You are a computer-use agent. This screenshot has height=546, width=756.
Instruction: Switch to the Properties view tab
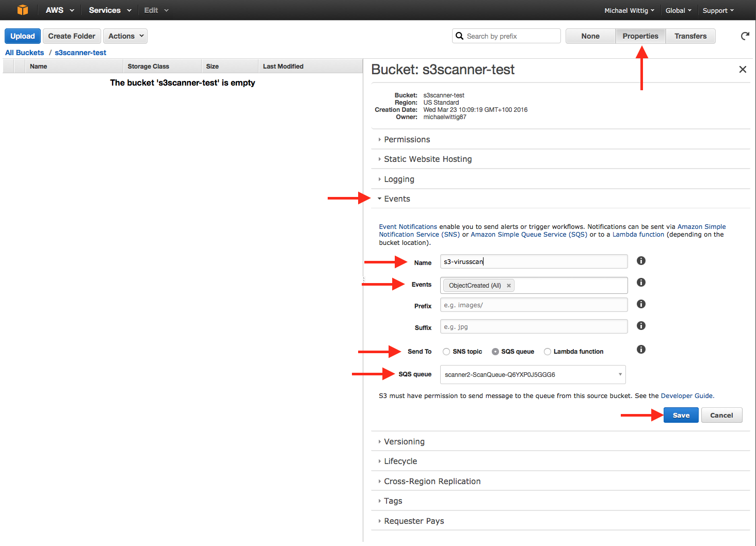640,36
